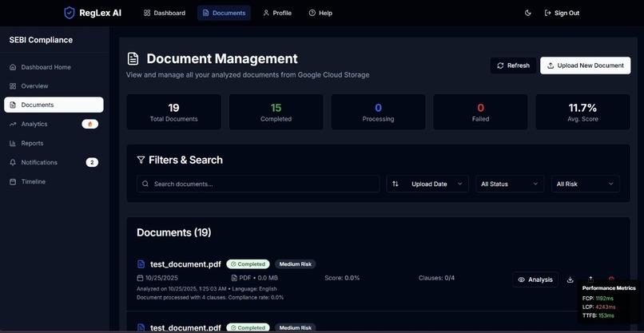Open Reports in sidebar

54,143
